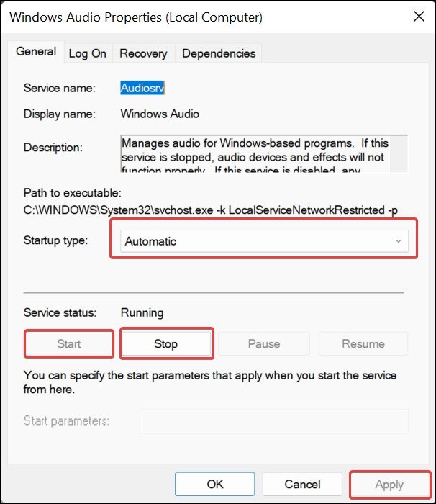This screenshot has height=504, width=436.
Task: Select the highlighted Audiosrv service name
Action: (x=142, y=88)
